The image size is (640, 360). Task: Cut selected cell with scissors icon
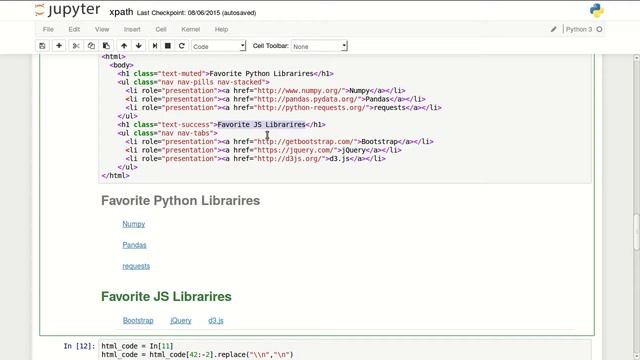[x=76, y=46]
